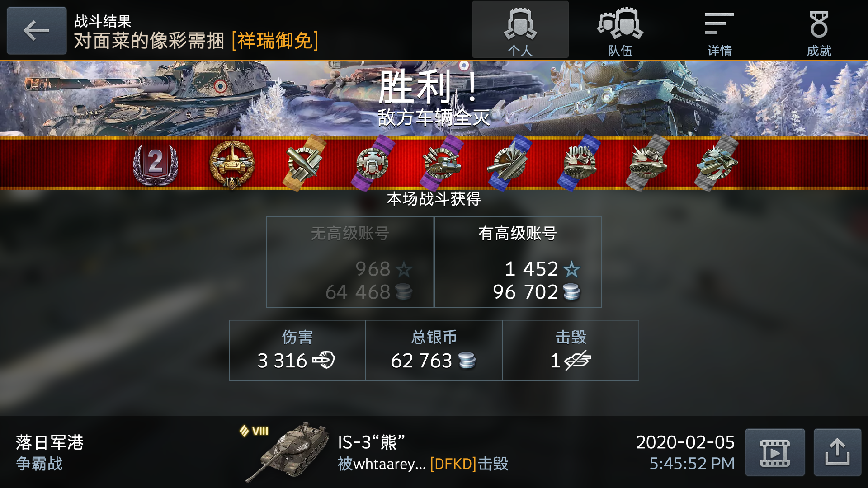Open the 击毁 kills stat box
Viewport: 868px width, 488px height.
tap(571, 350)
